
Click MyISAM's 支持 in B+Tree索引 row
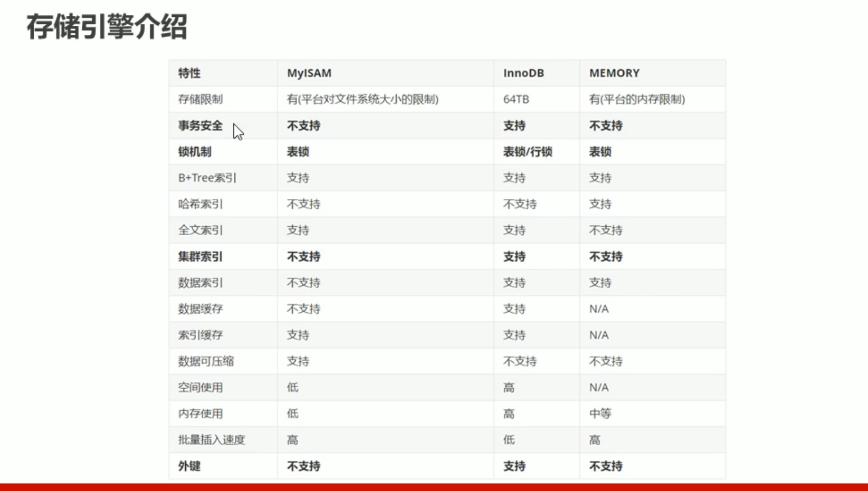[x=298, y=178]
